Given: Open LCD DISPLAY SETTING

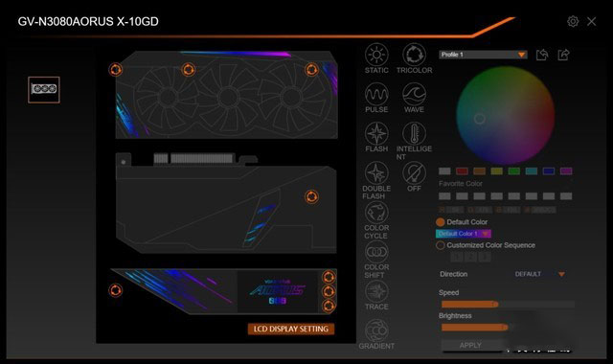Looking at the screenshot, I should click(291, 329).
